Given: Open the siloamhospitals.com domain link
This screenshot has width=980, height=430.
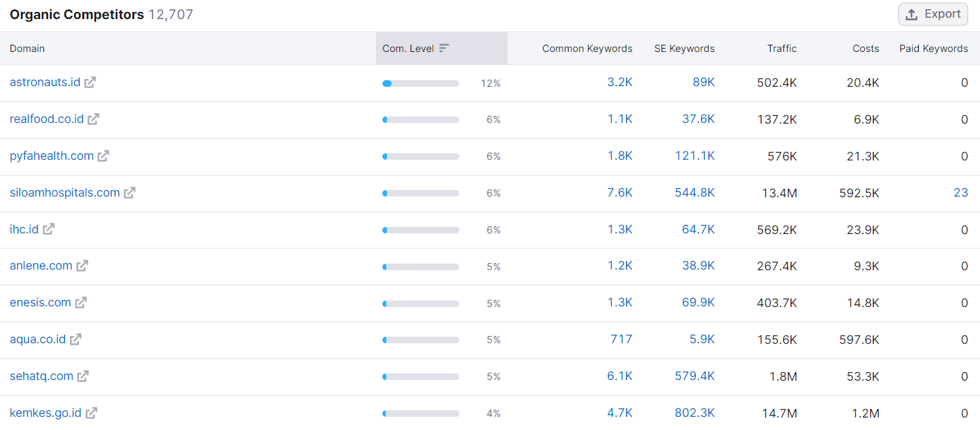Looking at the screenshot, I should click(64, 193).
